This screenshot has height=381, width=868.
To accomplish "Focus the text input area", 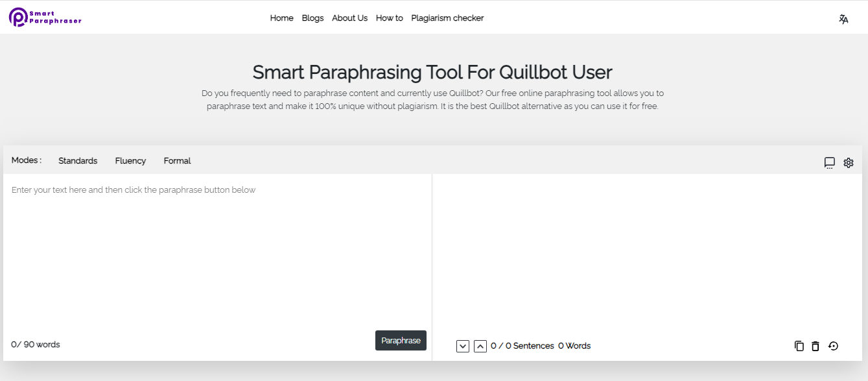I will (217, 253).
